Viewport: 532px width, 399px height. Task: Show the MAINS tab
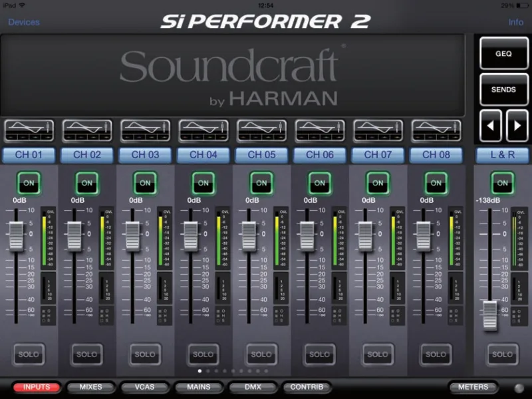[x=198, y=387]
